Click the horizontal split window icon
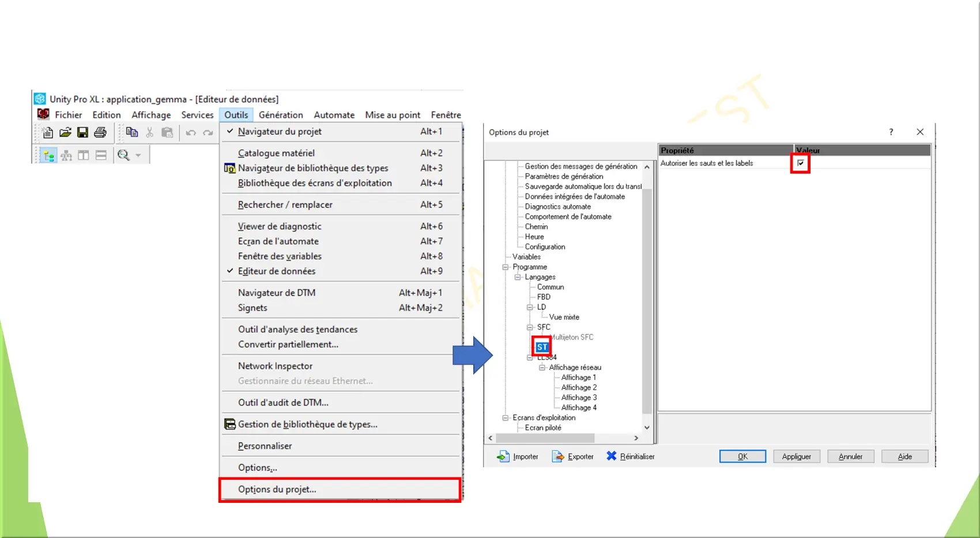This screenshot has height=538, width=980. pos(101,155)
